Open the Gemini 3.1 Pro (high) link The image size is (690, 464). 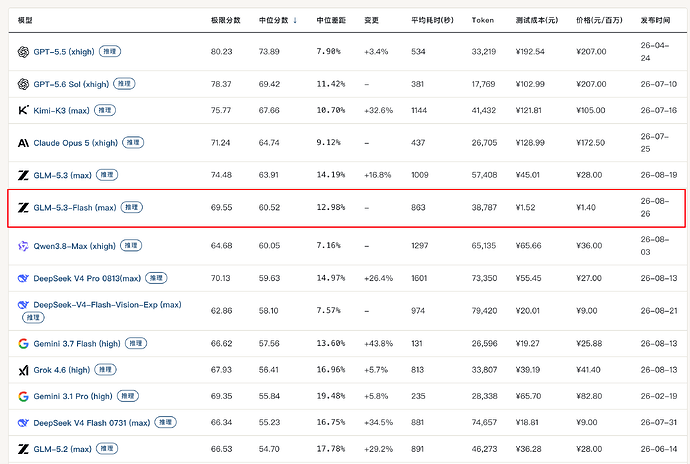pos(73,397)
